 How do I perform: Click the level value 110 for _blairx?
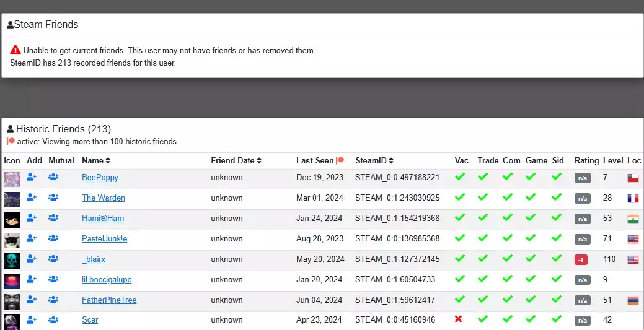click(609, 259)
